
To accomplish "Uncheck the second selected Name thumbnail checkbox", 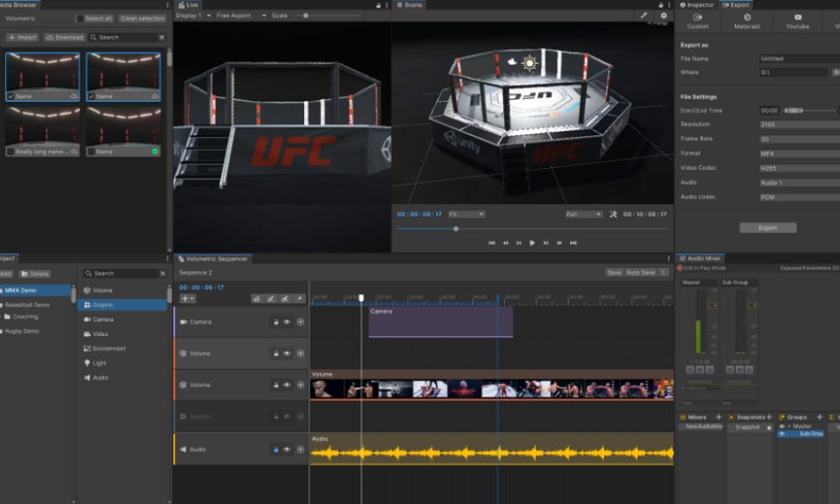I will (91, 97).
